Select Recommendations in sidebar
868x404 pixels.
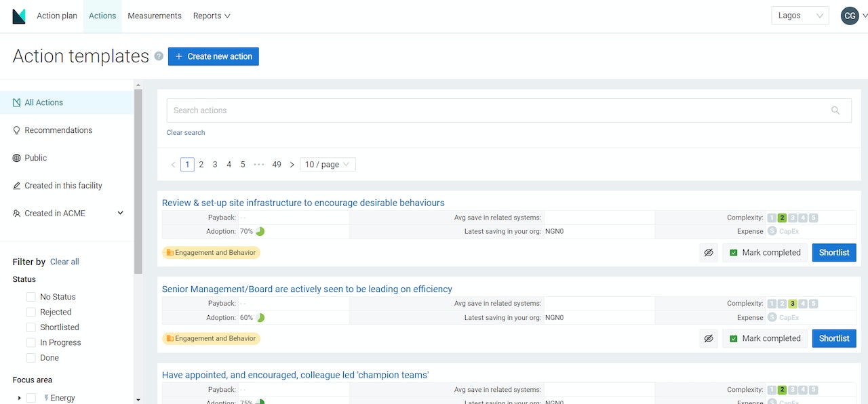point(66,130)
